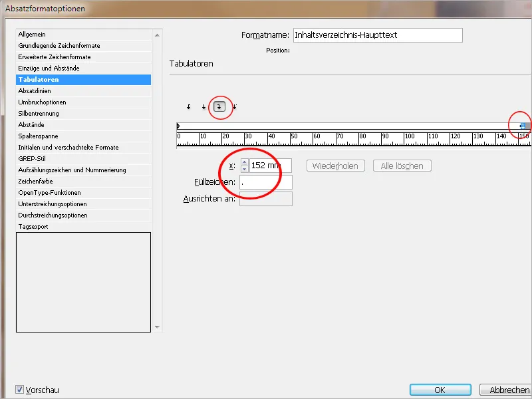Click the category list scroll-up arrow

point(157,35)
